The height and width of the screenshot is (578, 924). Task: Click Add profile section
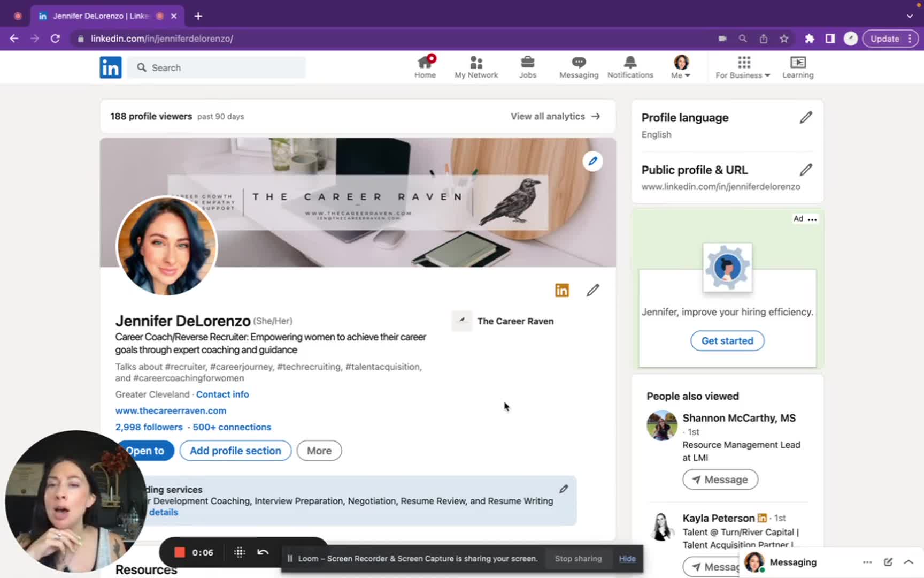[235, 451]
